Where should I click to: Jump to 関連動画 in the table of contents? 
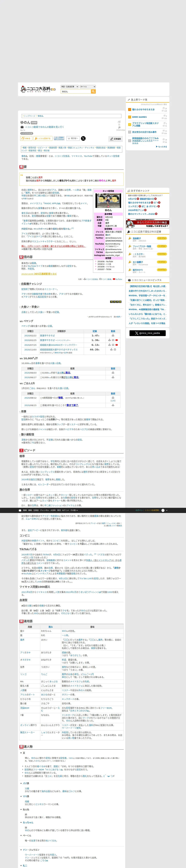[x=111, y=148]
